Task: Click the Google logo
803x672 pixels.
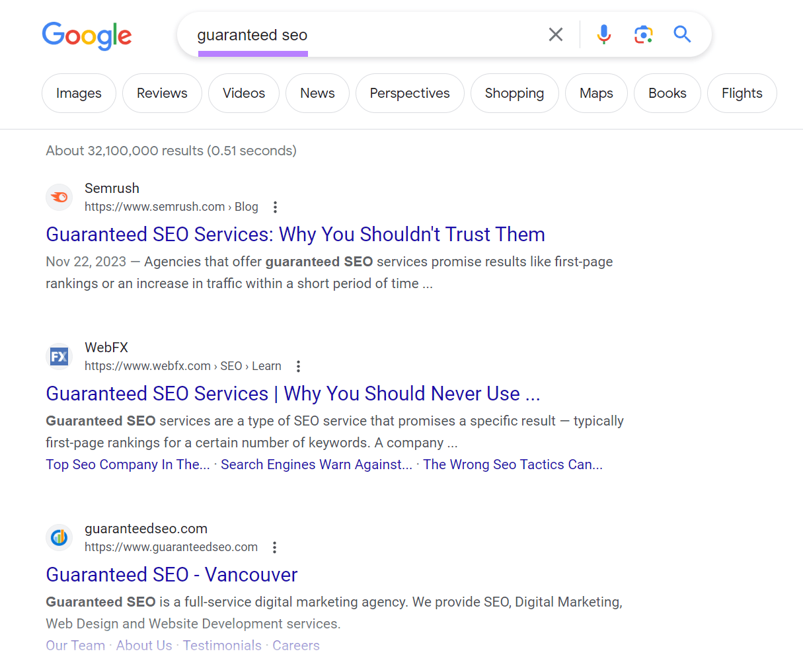Action: (87, 36)
